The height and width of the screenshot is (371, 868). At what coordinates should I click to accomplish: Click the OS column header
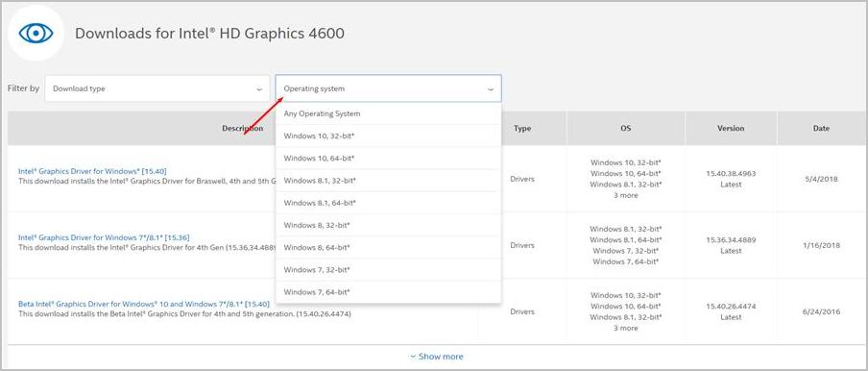point(625,128)
